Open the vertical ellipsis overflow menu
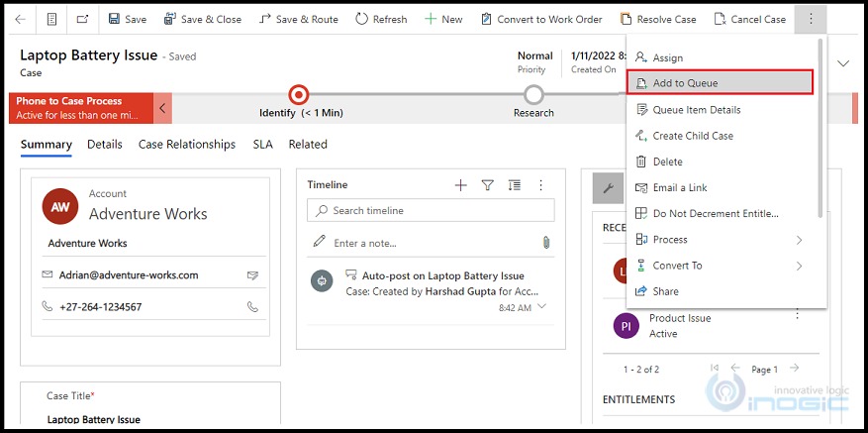Screen dimensions: 868x433 811,19
